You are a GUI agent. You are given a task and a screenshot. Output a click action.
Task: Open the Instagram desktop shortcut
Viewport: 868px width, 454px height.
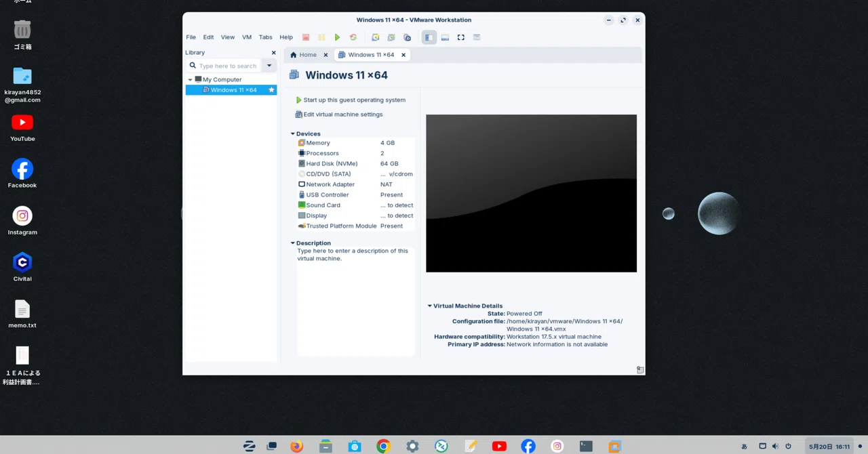pyautogui.click(x=22, y=220)
